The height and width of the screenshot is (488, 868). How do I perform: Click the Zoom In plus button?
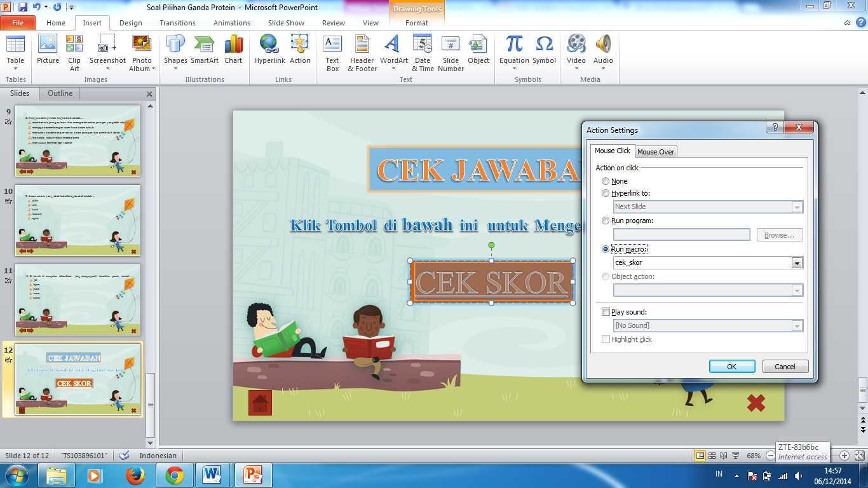(844, 456)
